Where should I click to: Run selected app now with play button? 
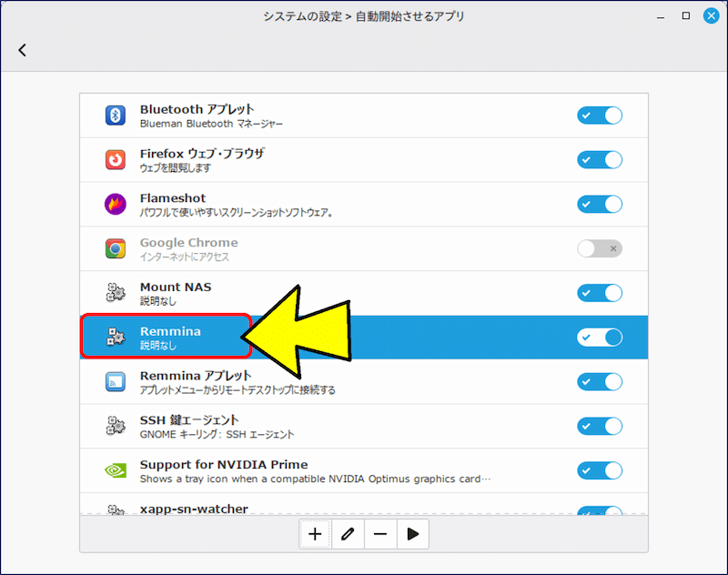412,535
